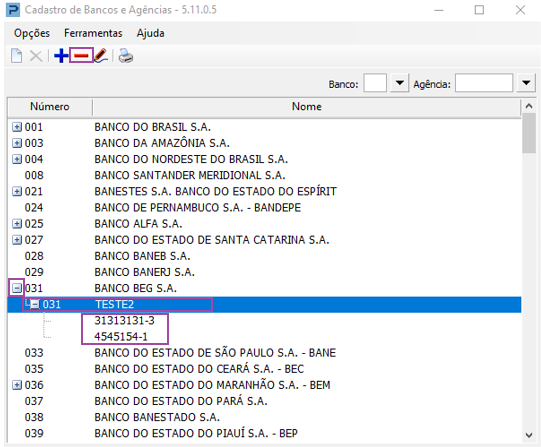Select BANCO DO ESTADO DE SÃO PAULO row
541x447 pixels.
(264, 353)
